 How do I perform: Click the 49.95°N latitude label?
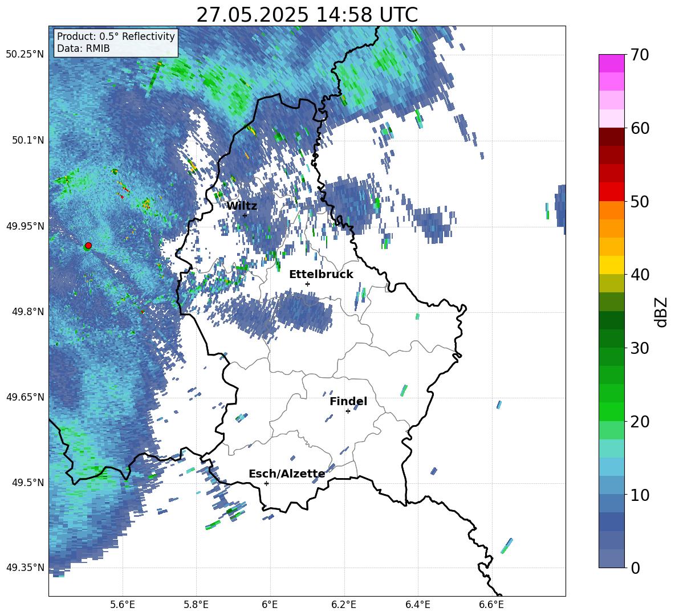point(25,226)
